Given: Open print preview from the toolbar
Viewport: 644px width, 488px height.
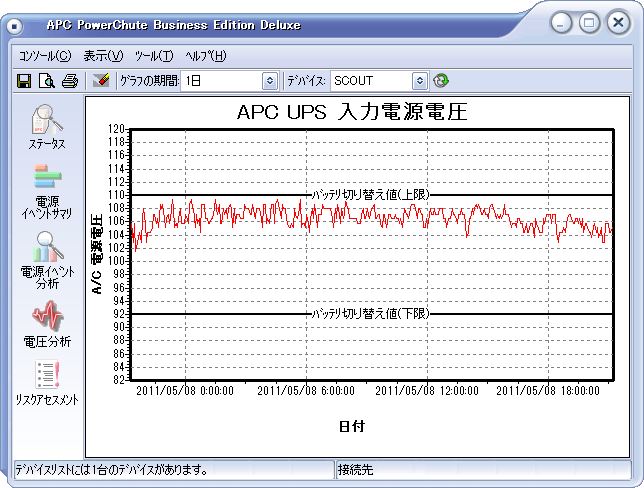Looking at the screenshot, I should [47, 81].
